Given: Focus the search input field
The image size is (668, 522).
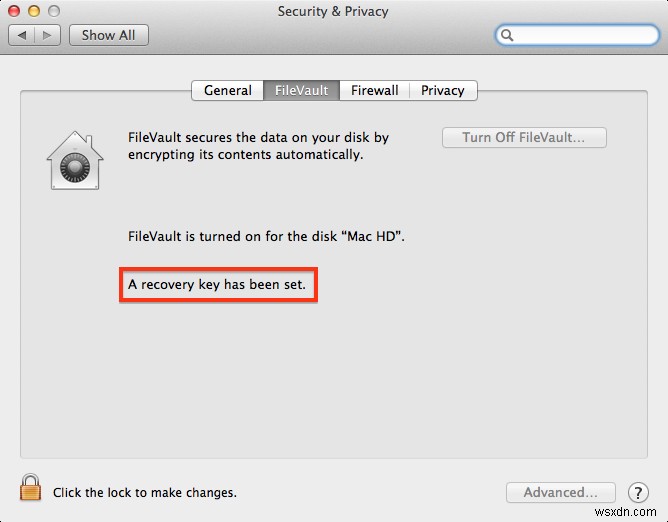Looking at the screenshot, I should (x=577, y=35).
